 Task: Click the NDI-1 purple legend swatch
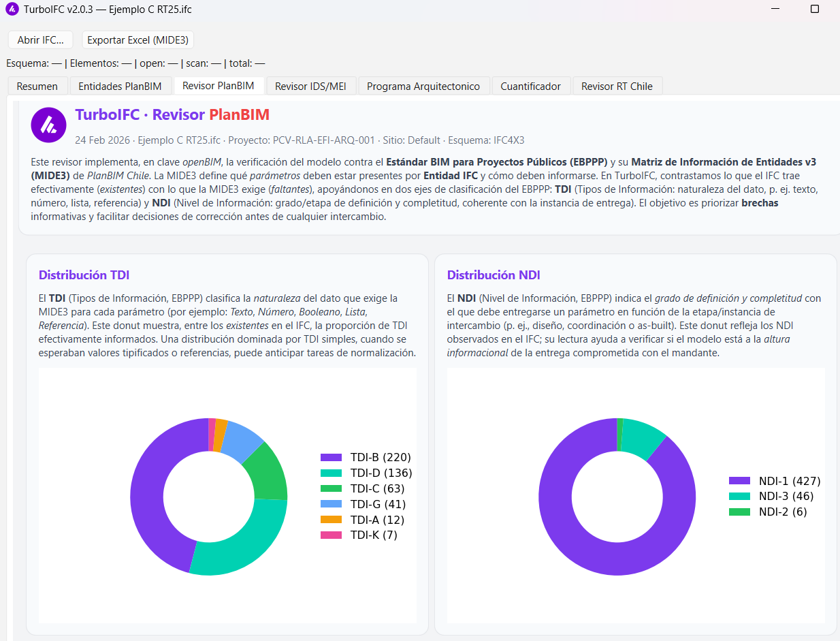[739, 481]
